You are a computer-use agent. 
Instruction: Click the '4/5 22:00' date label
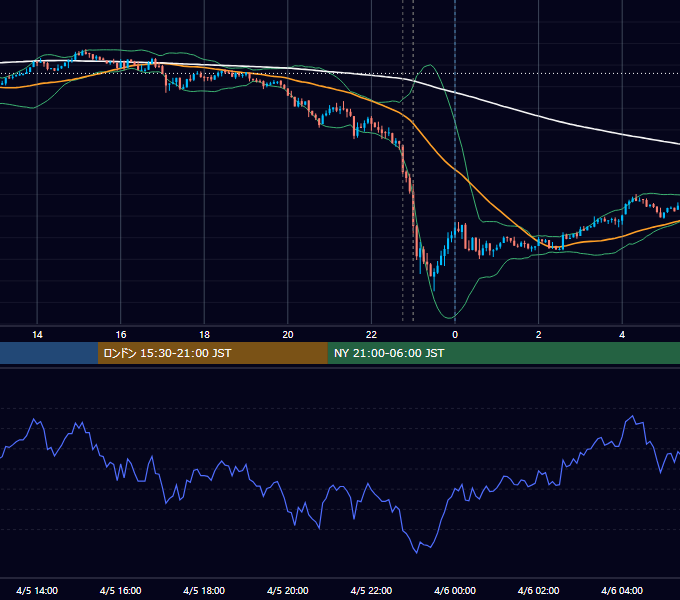[x=371, y=590]
